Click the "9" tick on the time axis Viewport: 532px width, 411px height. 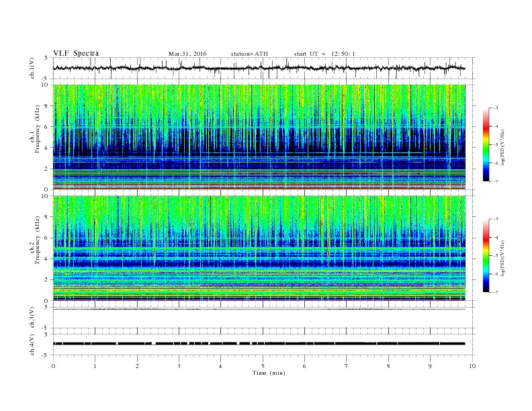pos(431,366)
